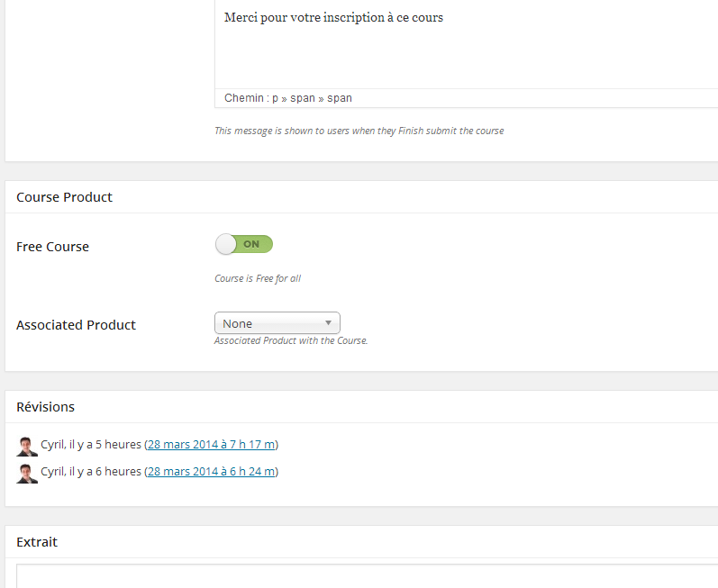Click the "This message is shown to users" hint

(359, 131)
